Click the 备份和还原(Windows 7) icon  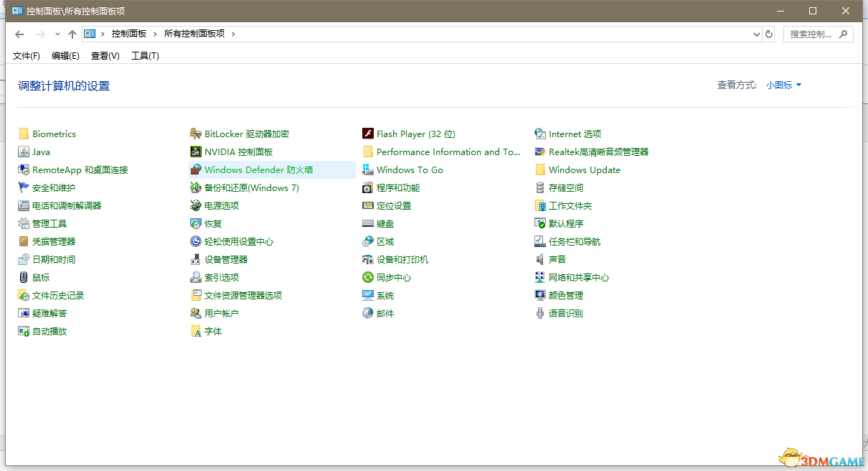pos(196,187)
